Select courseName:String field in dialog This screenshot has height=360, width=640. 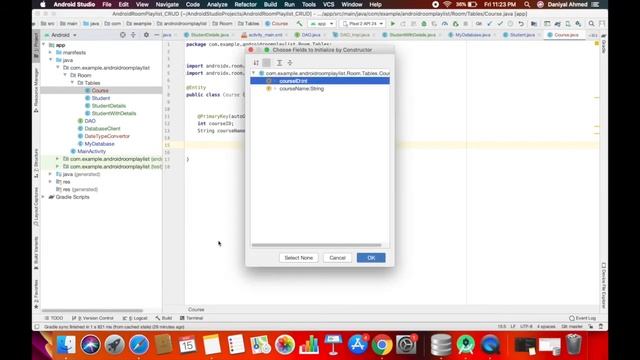pos(301,89)
